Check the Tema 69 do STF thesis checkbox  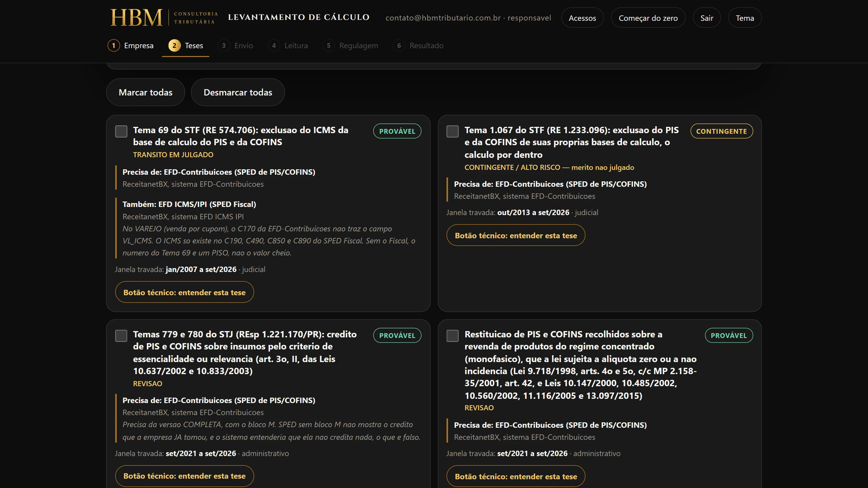click(x=121, y=131)
